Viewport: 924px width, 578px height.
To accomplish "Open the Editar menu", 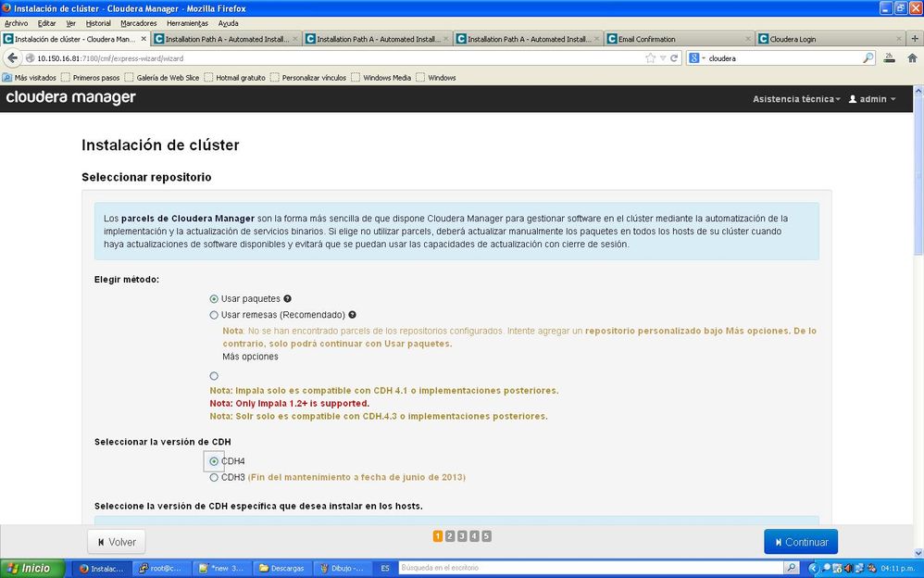I will [x=46, y=23].
